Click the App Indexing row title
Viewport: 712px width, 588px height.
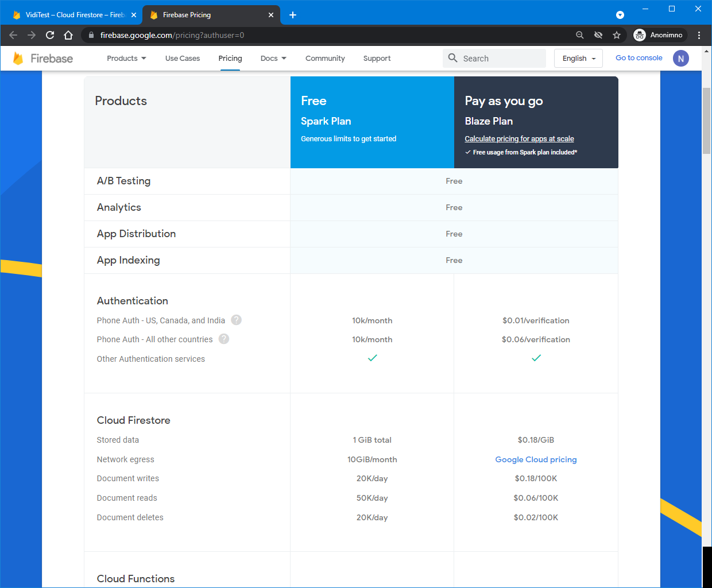point(128,260)
